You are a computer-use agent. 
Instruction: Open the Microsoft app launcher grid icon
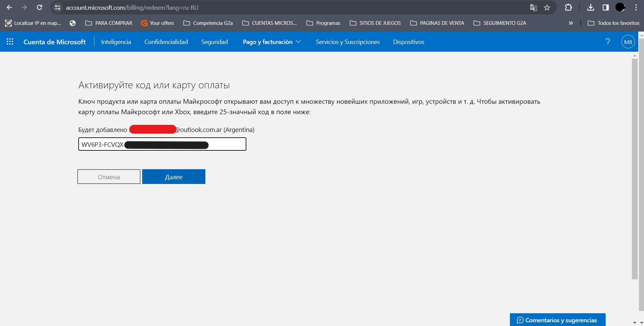[x=10, y=42]
